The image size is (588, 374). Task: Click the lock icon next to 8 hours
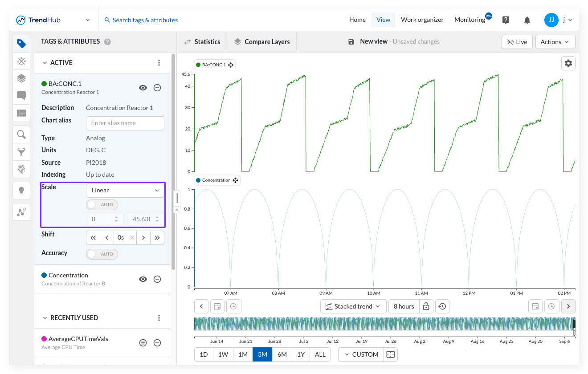pos(426,306)
